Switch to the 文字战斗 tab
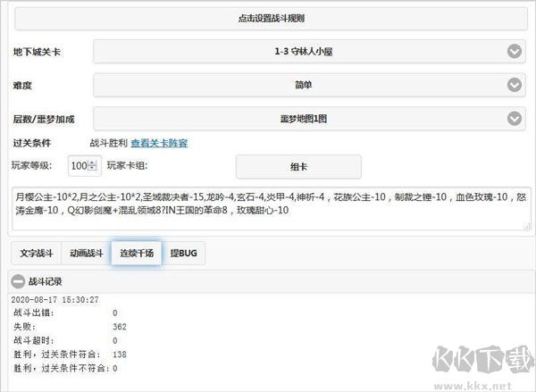Image resolution: width=536 pixels, height=392 pixels. click(37, 254)
